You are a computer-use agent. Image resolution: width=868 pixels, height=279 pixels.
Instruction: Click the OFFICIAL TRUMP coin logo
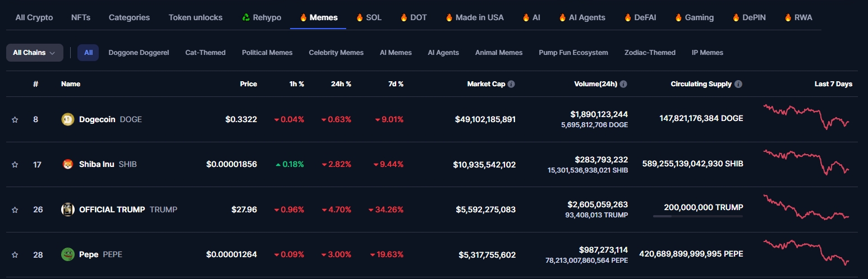tap(67, 210)
